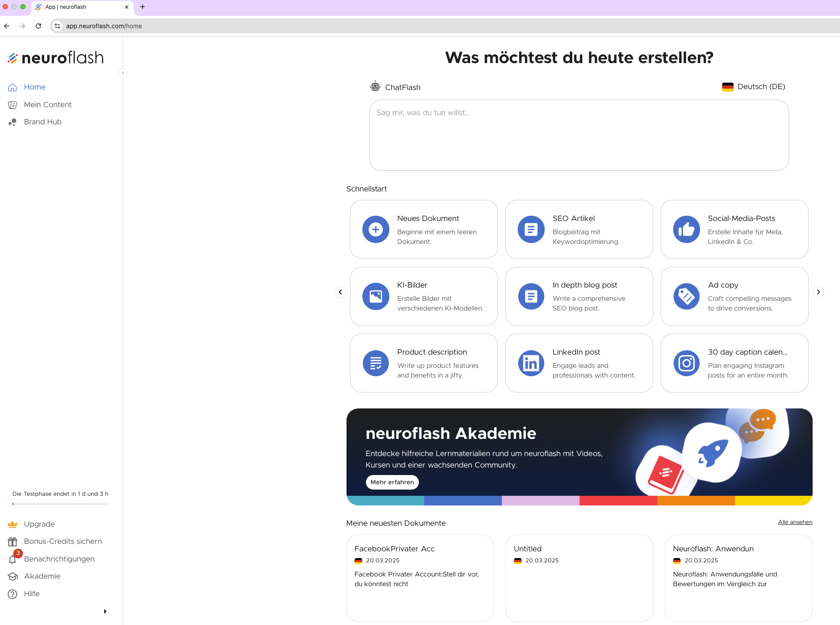Click the Hilfe question mark icon

coord(12,594)
